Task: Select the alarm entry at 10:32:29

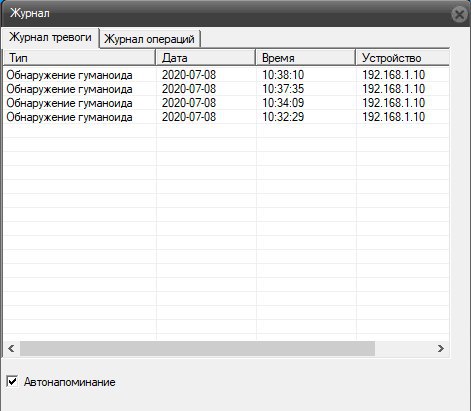Action: (226, 117)
